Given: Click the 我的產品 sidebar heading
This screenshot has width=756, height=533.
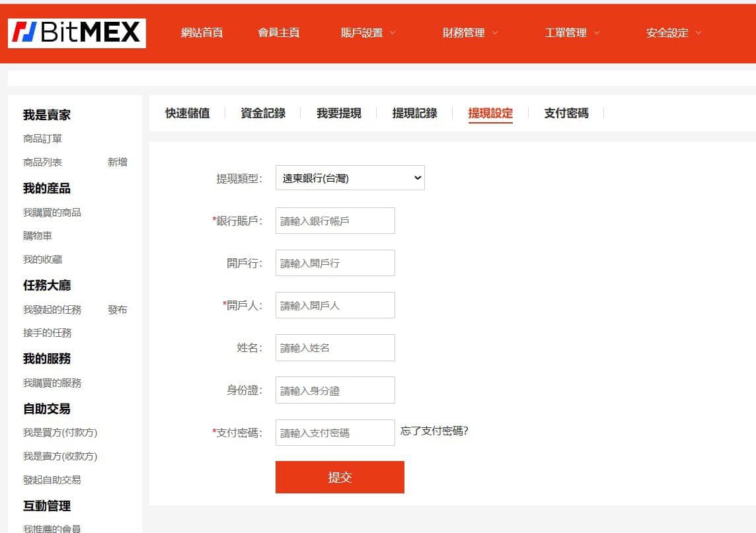Looking at the screenshot, I should pos(47,188).
